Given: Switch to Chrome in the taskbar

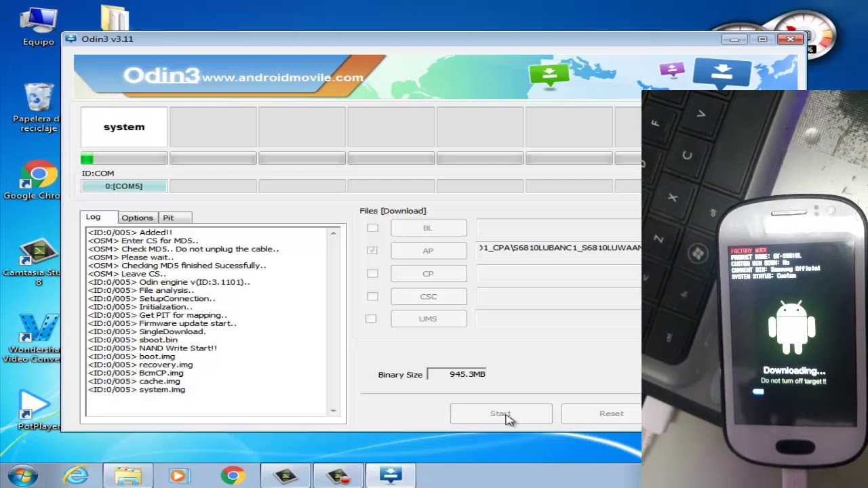Looking at the screenshot, I should point(233,476).
